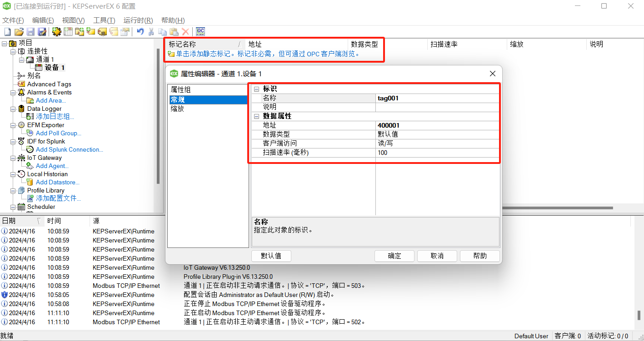Close the 属性编辑器 dialog

pos(492,74)
